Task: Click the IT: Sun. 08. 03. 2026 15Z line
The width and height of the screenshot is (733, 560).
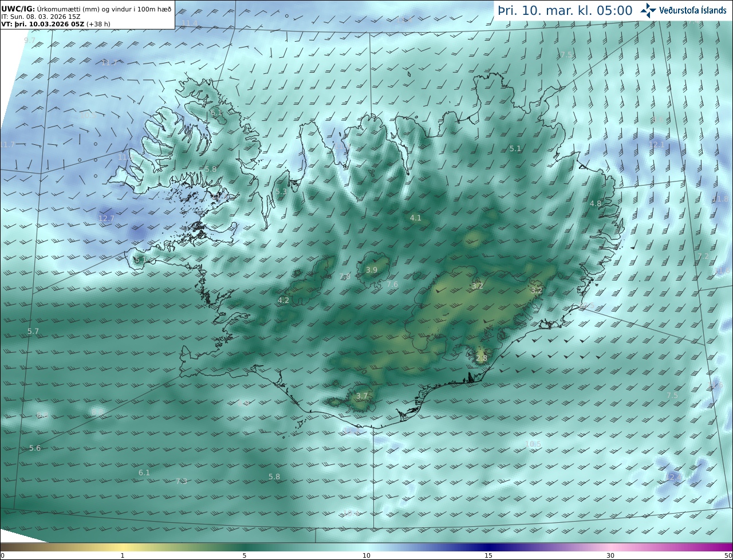Action: (41, 17)
